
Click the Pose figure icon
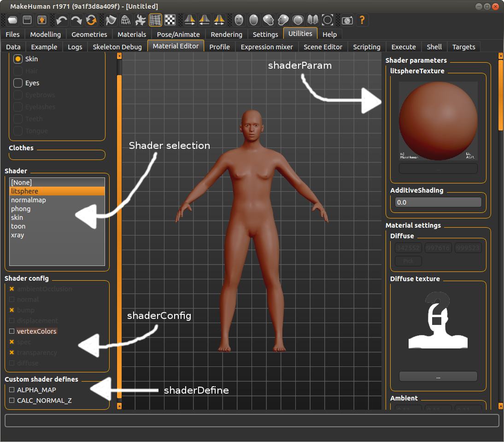[141, 20]
